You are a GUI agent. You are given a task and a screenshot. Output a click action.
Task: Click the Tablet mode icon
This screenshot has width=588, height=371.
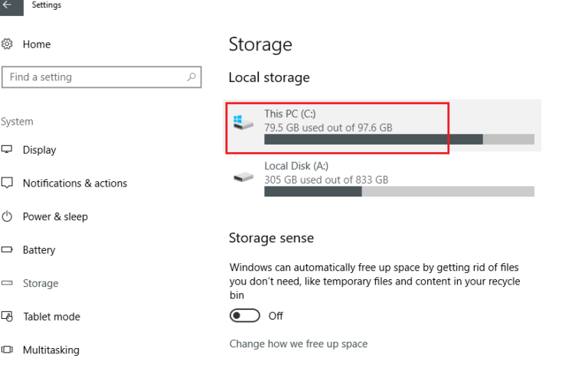(x=8, y=317)
